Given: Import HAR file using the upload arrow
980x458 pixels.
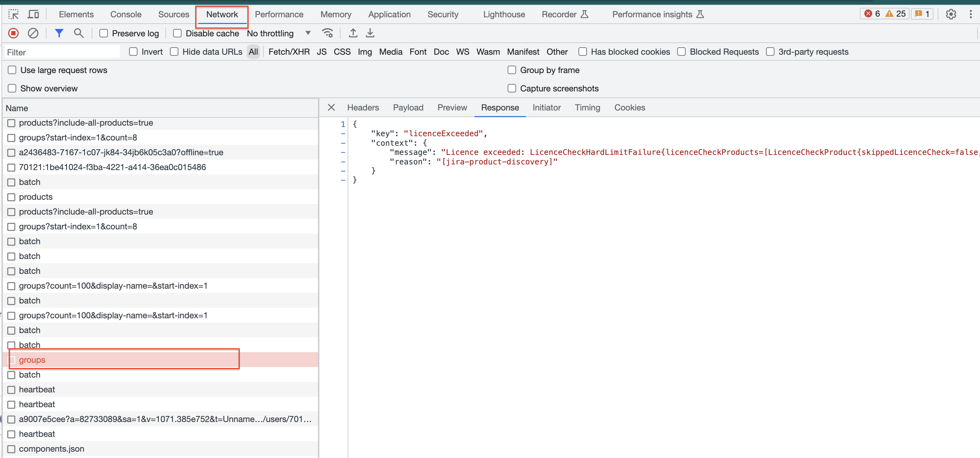Looking at the screenshot, I should click(353, 34).
